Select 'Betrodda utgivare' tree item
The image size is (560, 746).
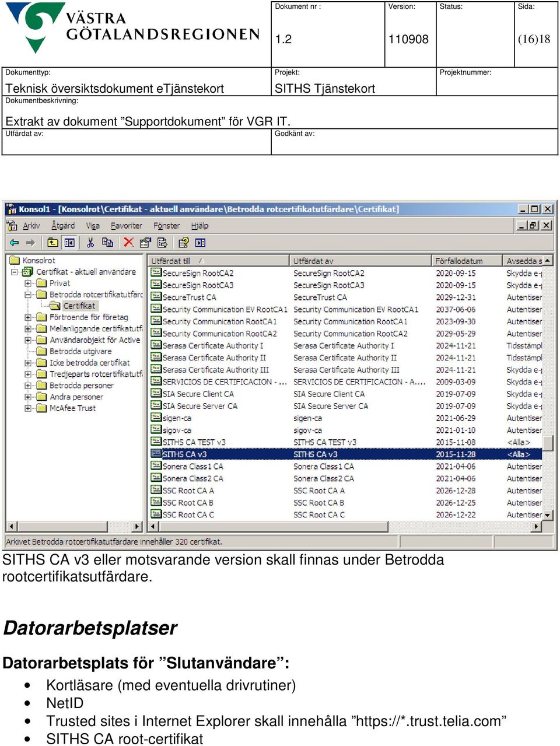click(80, 351)
